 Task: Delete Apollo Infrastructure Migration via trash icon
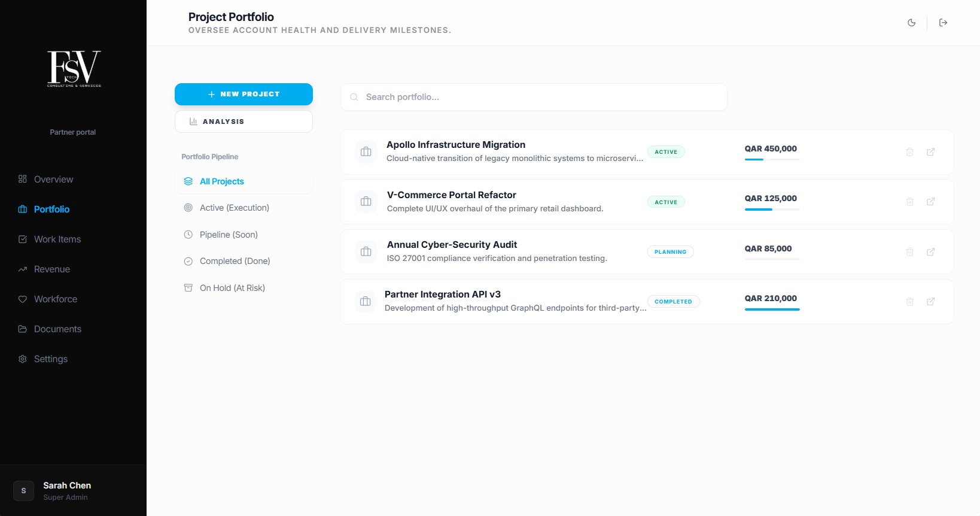coord(910,152)
